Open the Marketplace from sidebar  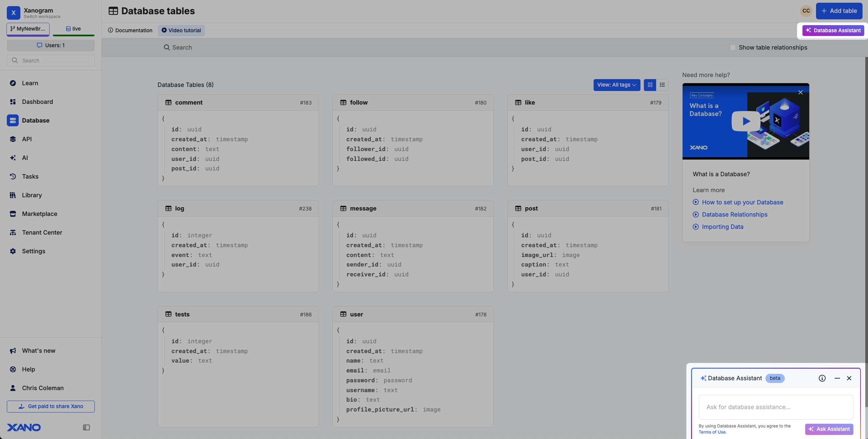click(39, 214)
